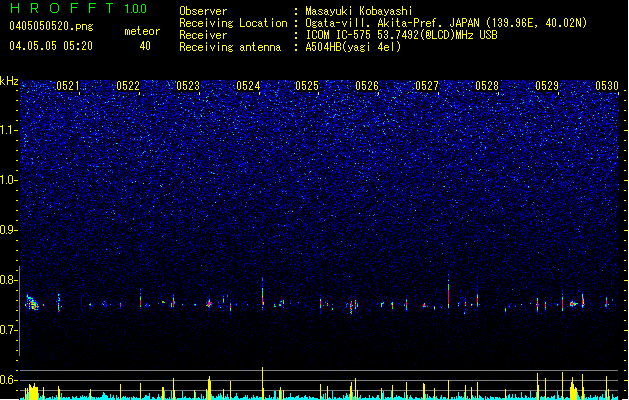The width and height of the screenshot is (629, 400).
Task: Click the 0525 time marker
Action: [x=307, y=86]
